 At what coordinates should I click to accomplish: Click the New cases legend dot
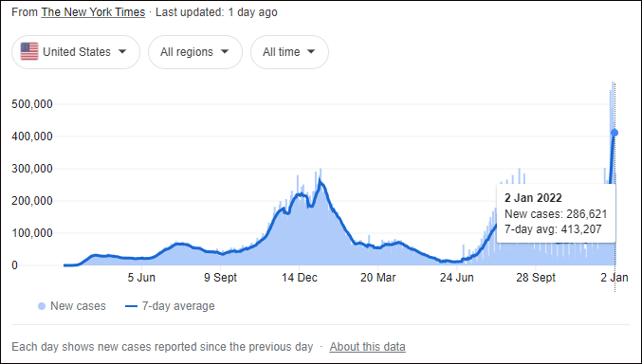42,306
